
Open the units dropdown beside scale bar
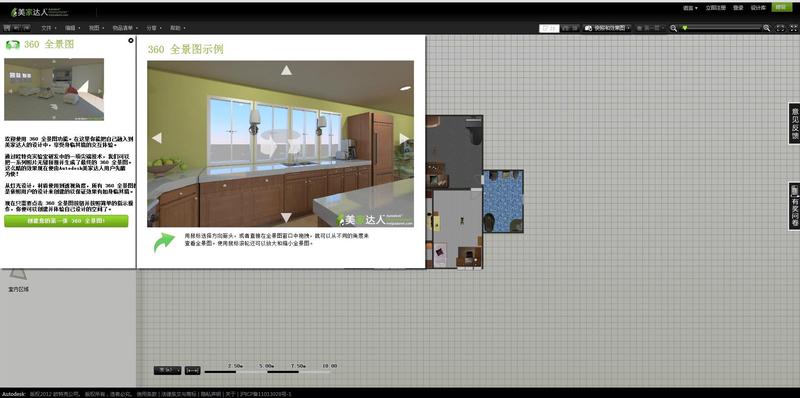click(167, 370)
